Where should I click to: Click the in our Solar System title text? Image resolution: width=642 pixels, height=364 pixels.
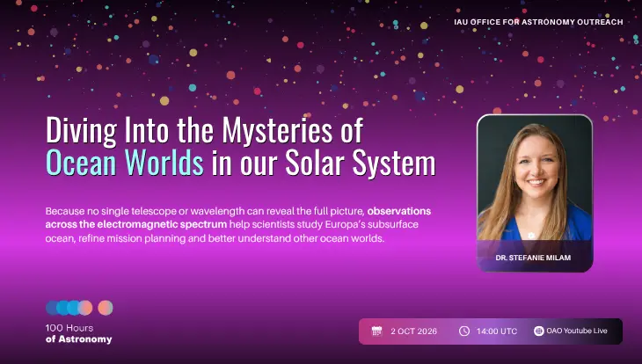324,163
